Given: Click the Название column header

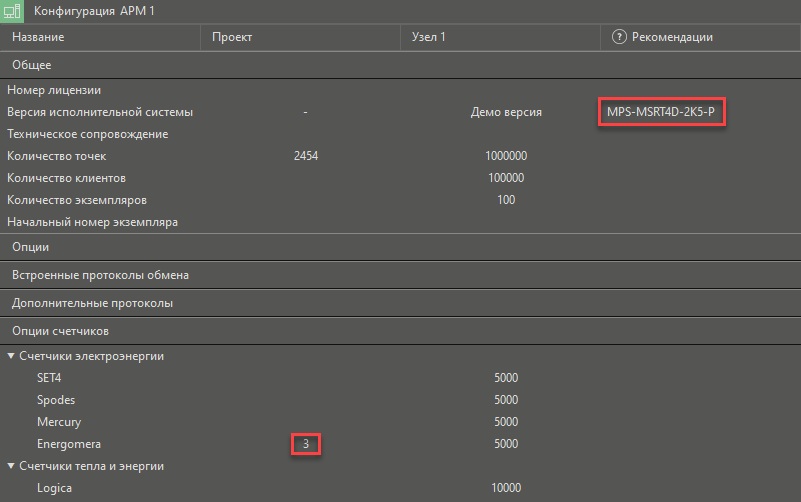Looking at the screenshot, I should tap(38, 37).
